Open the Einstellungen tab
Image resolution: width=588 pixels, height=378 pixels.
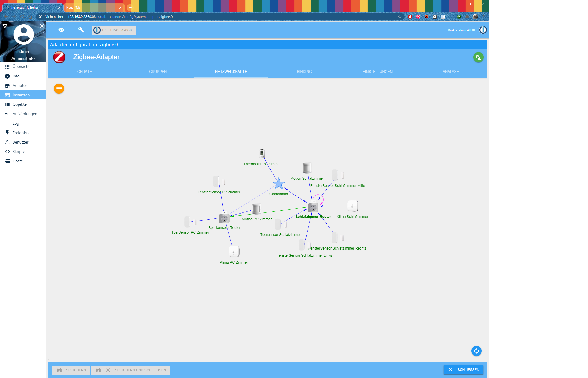377,72
